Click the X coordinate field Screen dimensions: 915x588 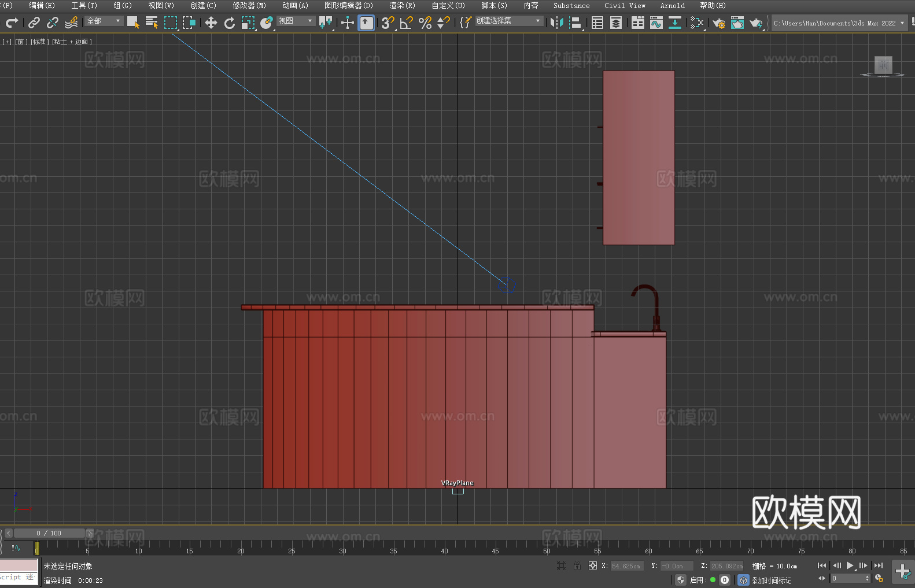(626, 566)
